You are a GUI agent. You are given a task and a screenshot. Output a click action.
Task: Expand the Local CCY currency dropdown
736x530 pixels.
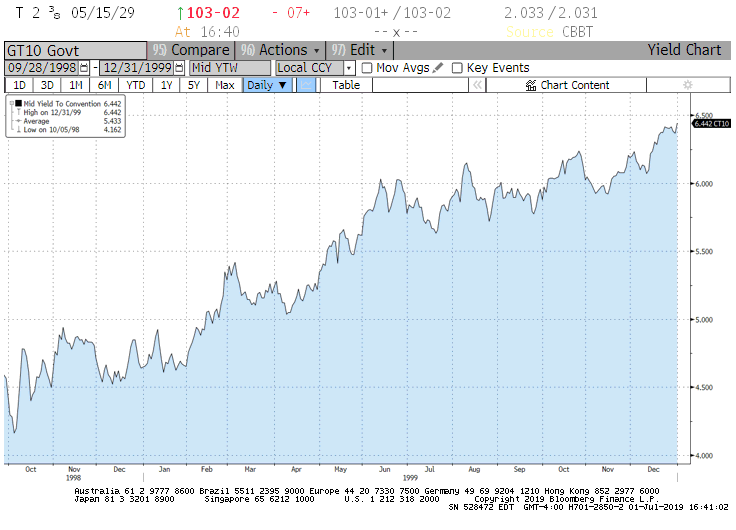(x=349, y=68)
